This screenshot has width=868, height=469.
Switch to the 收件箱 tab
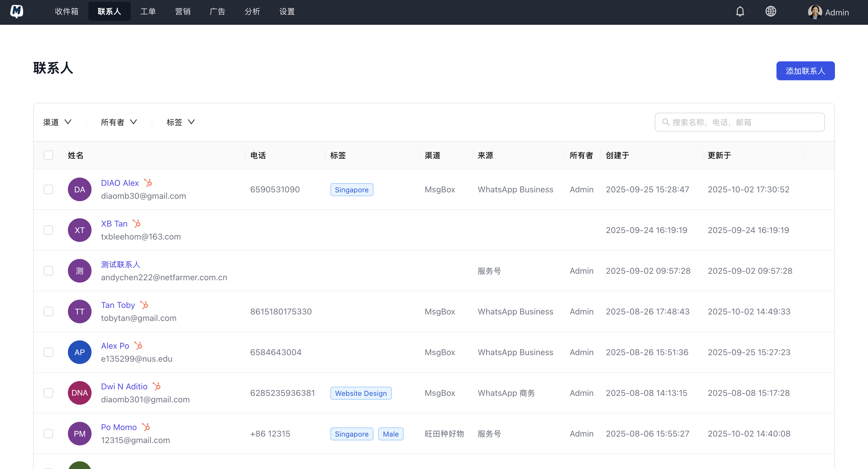[x=66, y=12]
